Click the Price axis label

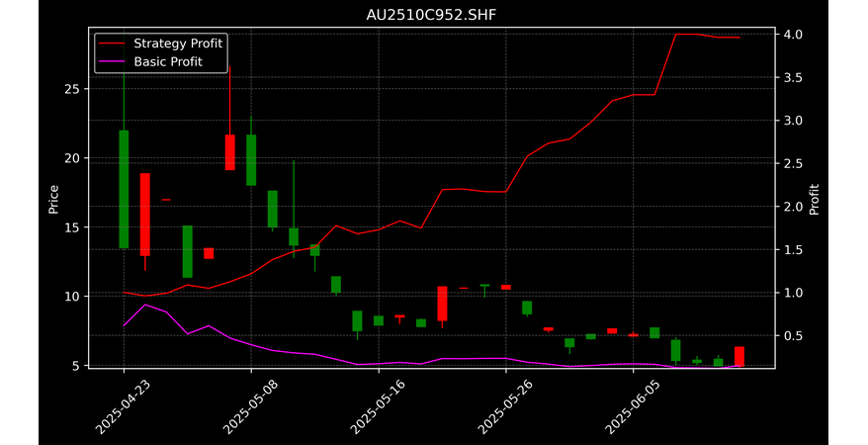pos(53,200)
